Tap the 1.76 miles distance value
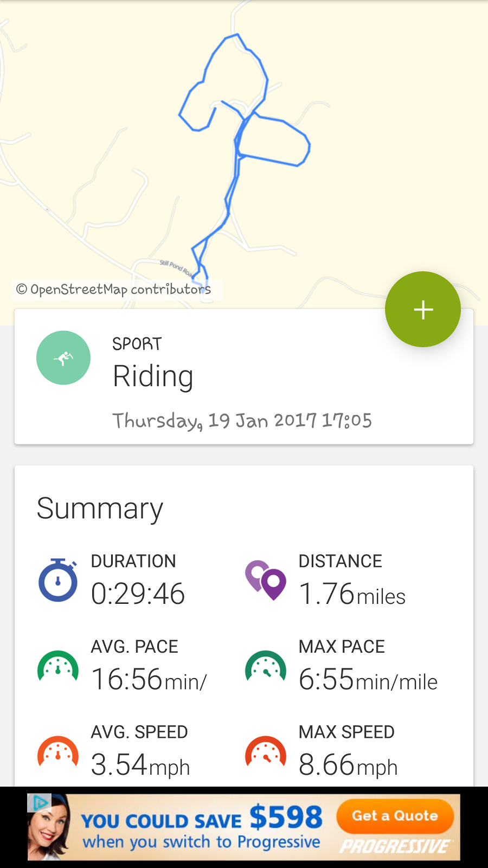 [x=352, y=594]
